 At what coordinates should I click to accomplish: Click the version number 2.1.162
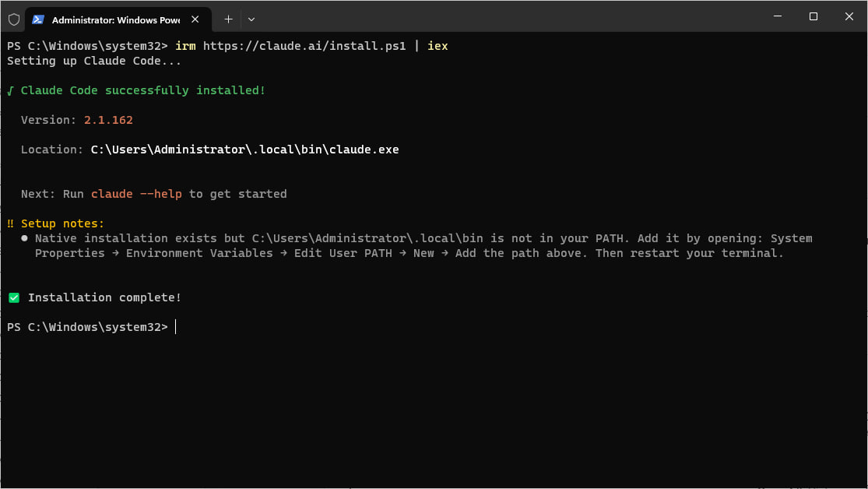(x=108, y=120)
